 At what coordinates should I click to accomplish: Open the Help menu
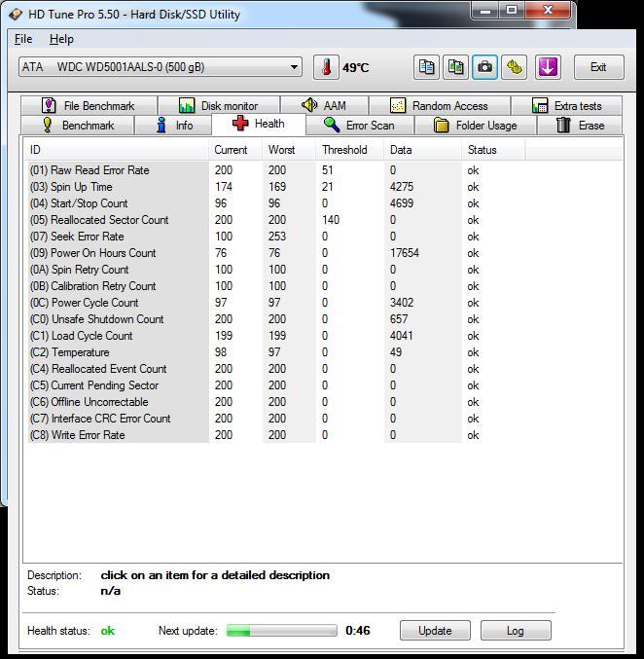tap(61, 39)
